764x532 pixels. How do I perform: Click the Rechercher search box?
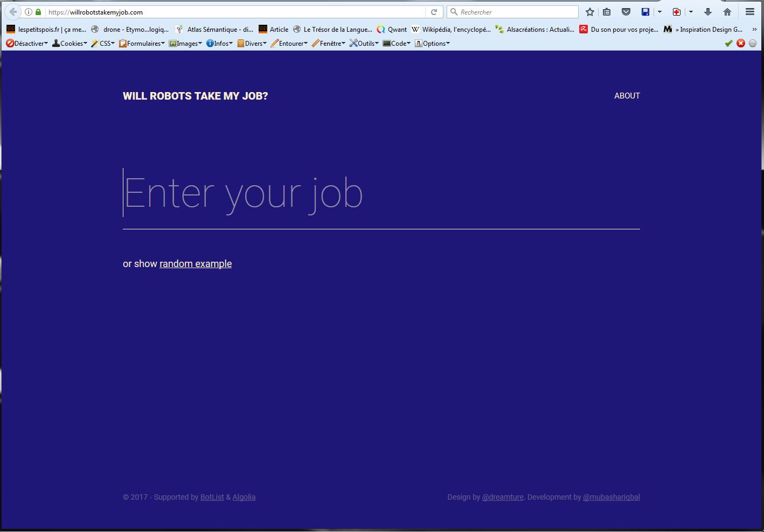coord(512,12)
